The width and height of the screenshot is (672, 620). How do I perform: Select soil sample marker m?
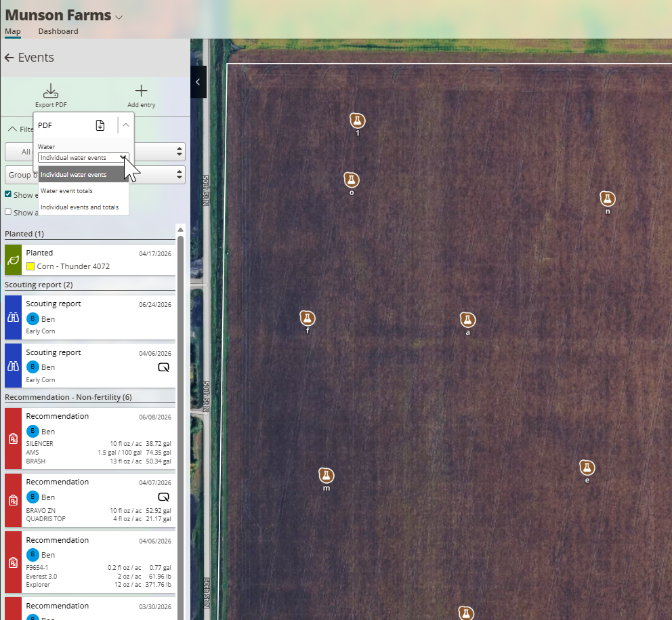tap(326, 476)
